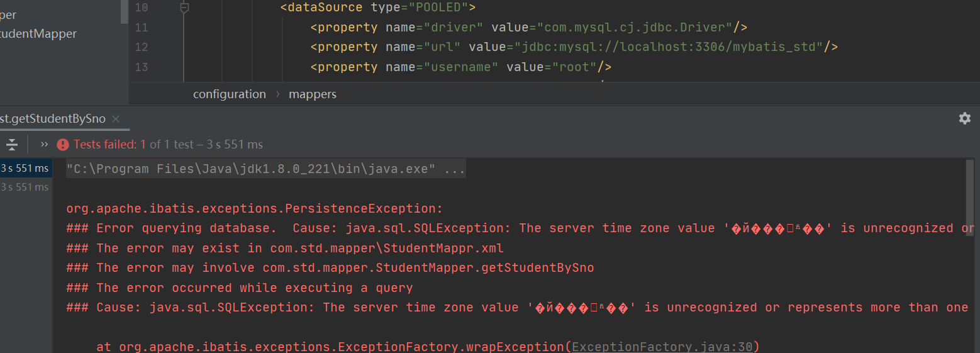Select the mappers breadcrumb

(x=313, y=94)
